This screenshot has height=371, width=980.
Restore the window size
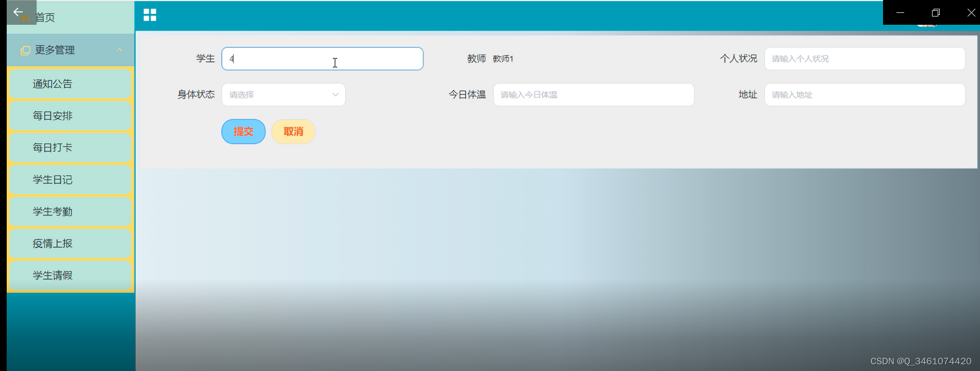[936, 12]
